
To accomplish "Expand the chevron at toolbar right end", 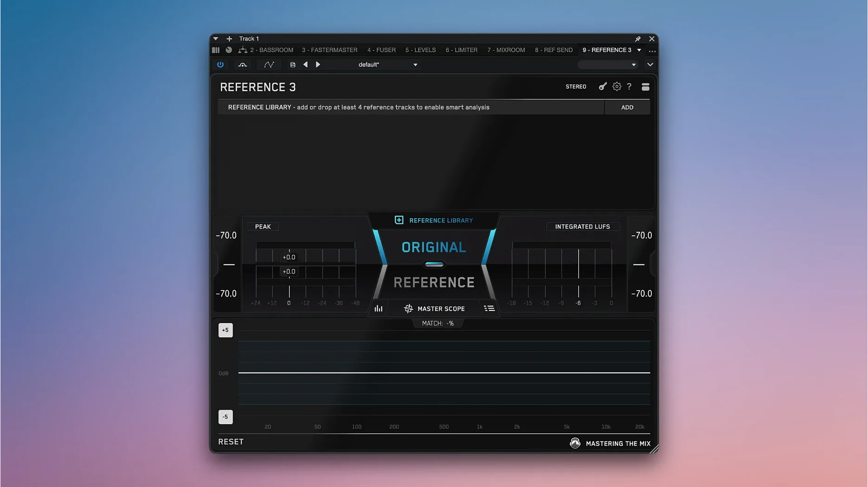I will coord(650,65).
